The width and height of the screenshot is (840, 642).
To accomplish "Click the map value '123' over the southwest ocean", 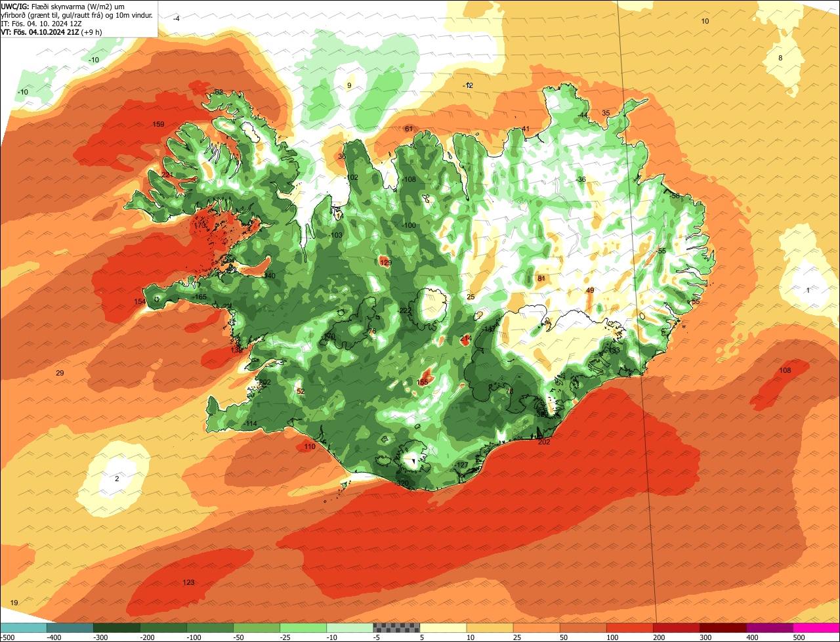I will (188, 582).
